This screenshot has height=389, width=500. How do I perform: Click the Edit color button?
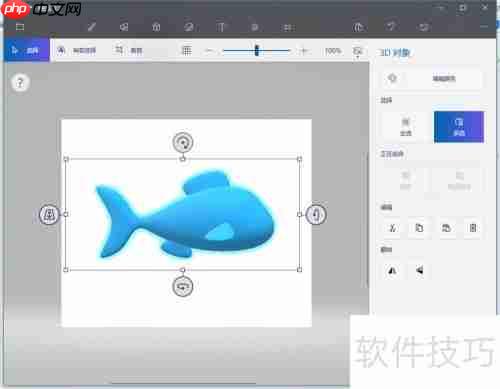(x=432, y=79)
